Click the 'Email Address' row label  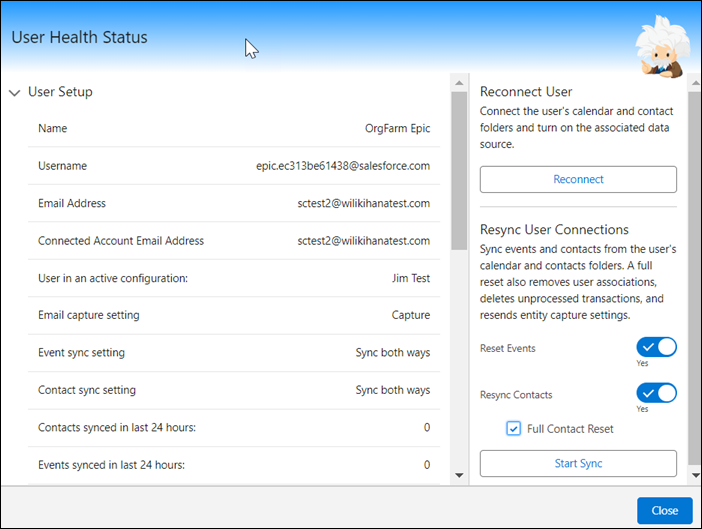72,203
